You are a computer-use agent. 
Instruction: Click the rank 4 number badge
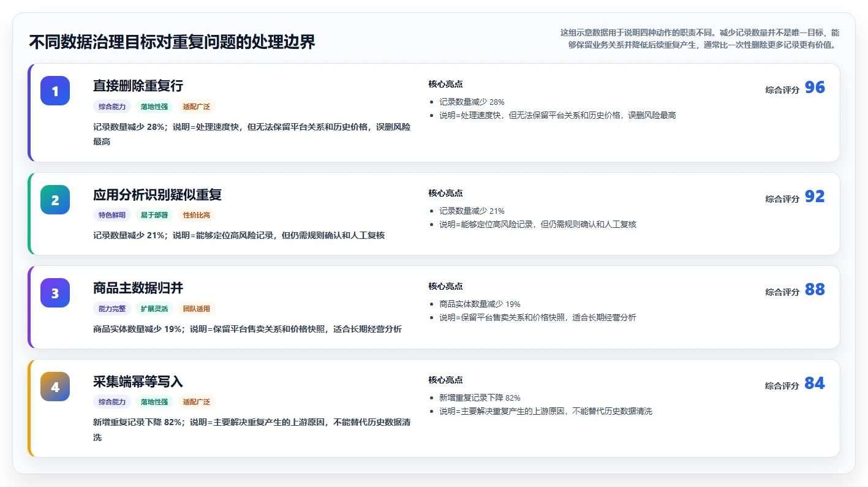55,387
